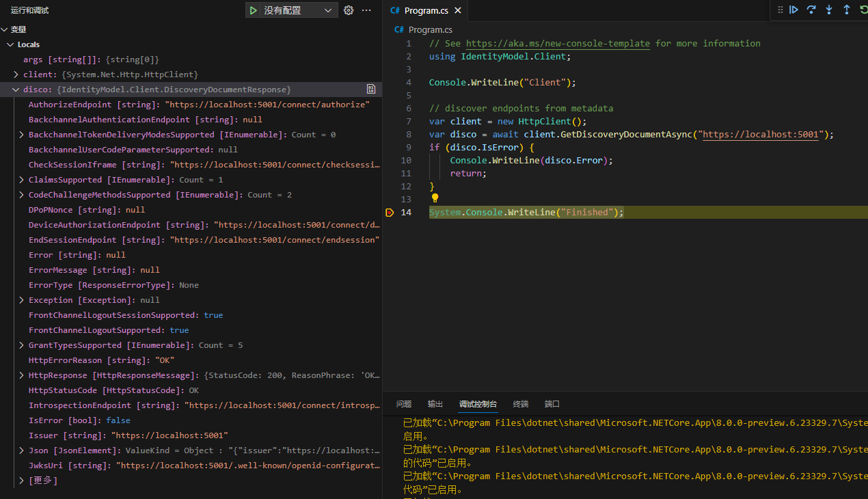Expand the HttpResponse variable

22,375
